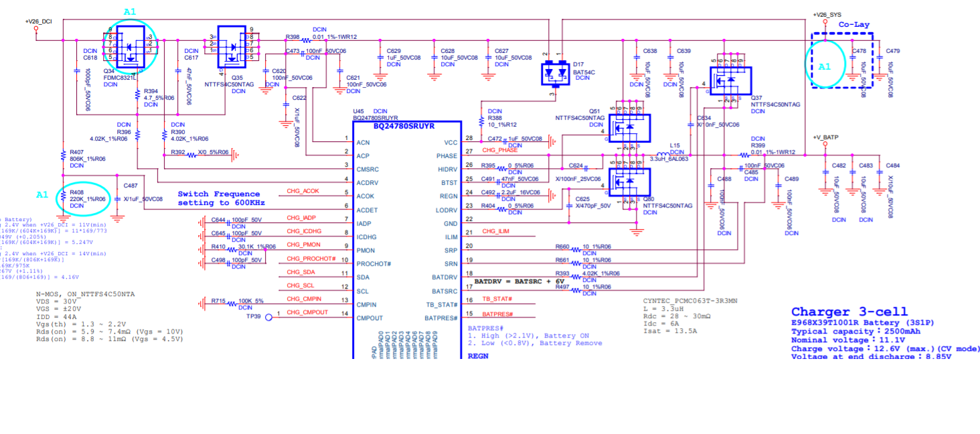Select the +V26_SYS net label
Viewport: 980px width, 434px height.
click(827, 14)
